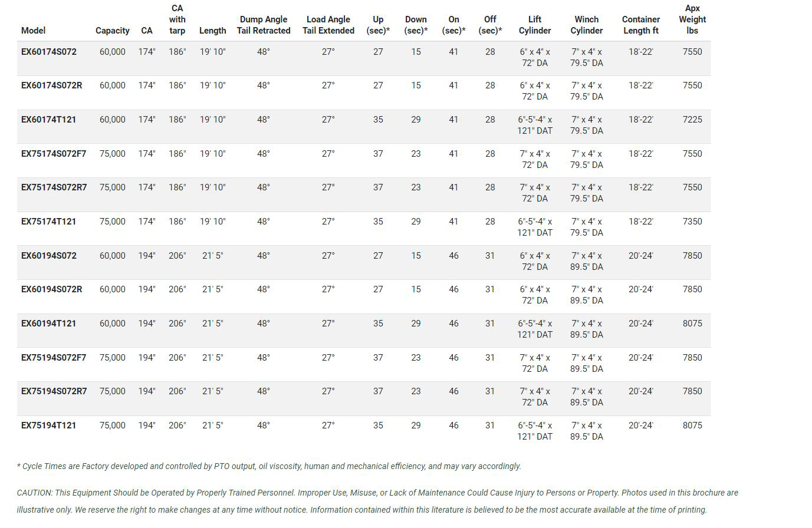This screenshot has width=812, height=528.
Task: Select the Winch Cylinder column header
Action: click(x=587, y=25)
